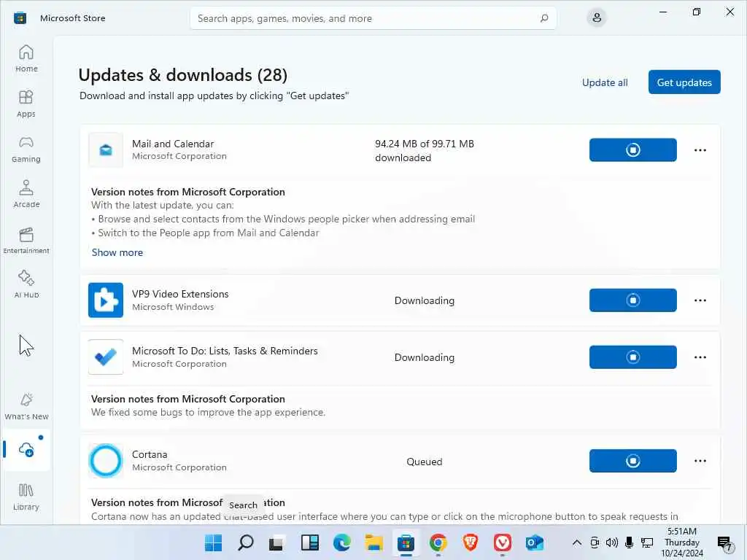The width and height of the screenshot is (747, 560).
Task: Open the Library section
Action: click(26, 497)
